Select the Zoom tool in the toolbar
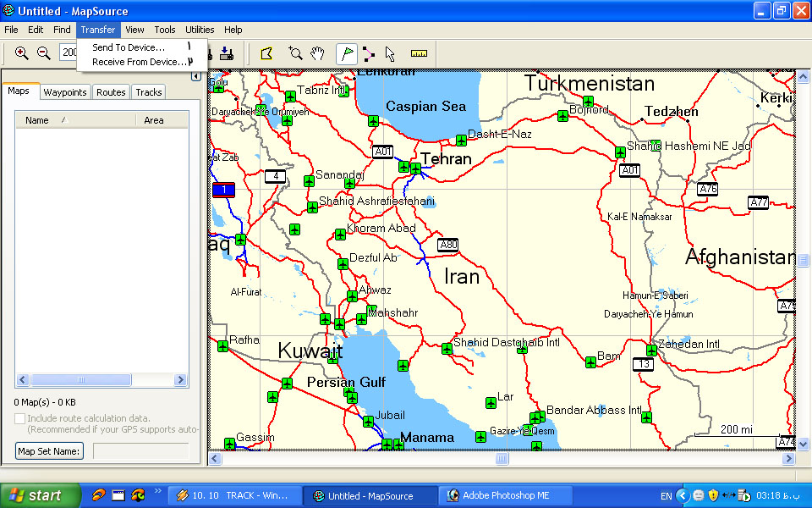The height and width of the screenshot is (508, 812). [294, 53]
